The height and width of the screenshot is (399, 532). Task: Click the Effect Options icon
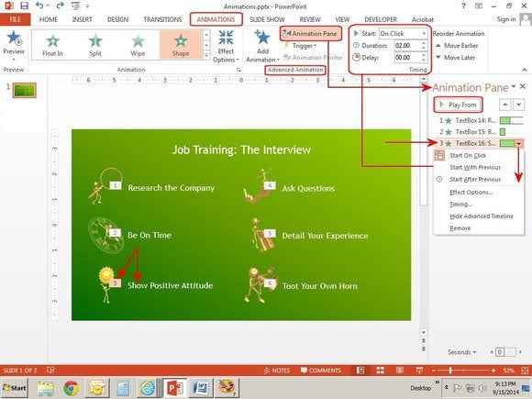coord(226,38)
